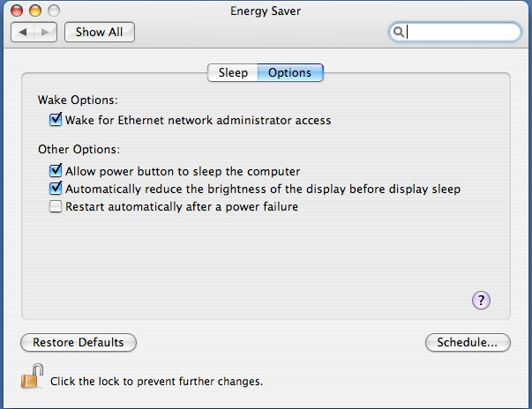Close the Energy Saver window

[18, 11]
